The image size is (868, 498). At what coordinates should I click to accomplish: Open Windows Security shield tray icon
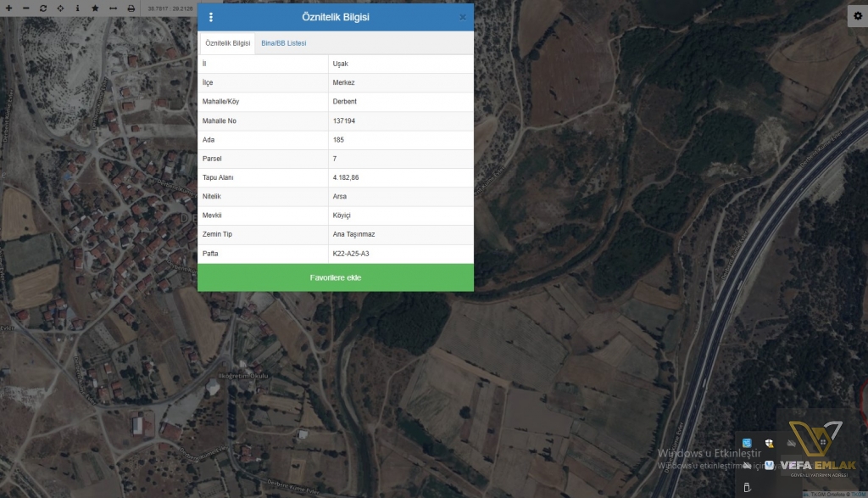click(769, 444)
